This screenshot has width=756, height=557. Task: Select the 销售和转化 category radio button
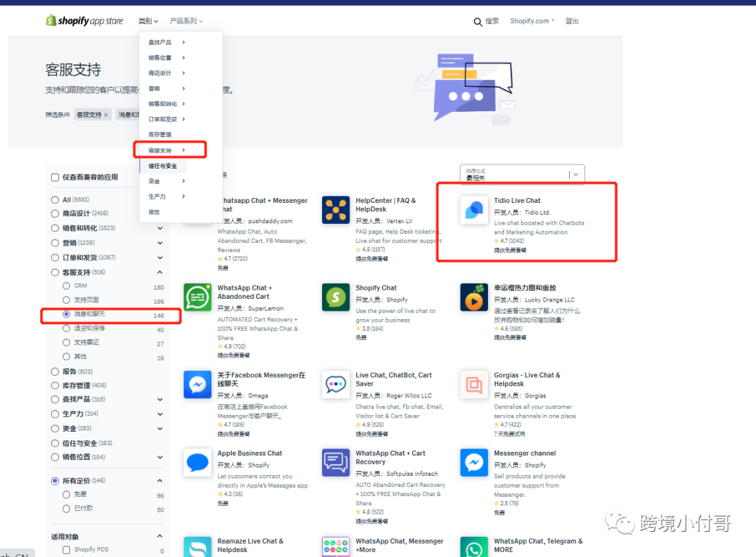pos(55,228)
